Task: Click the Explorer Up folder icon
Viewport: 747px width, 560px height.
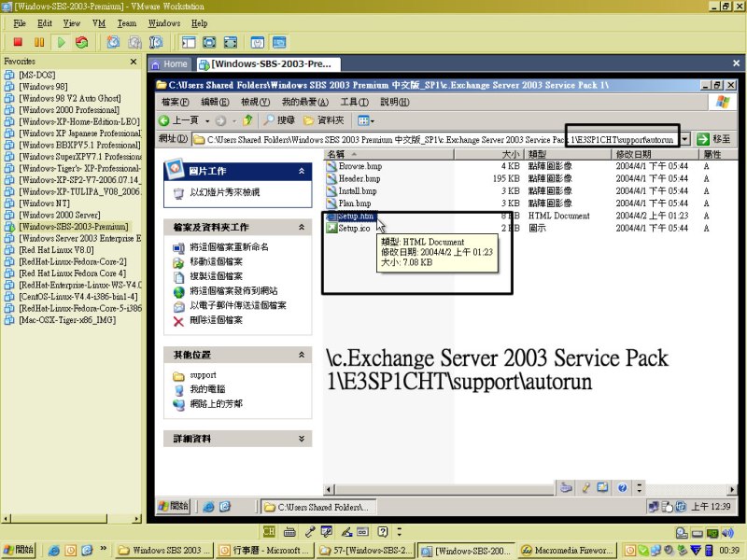Action: [247, 120]
